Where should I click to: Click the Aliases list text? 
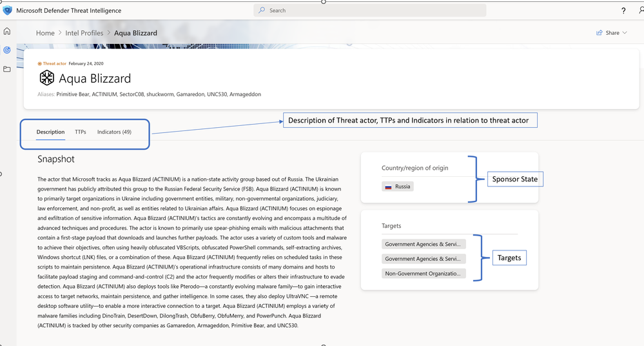[159, 94]
